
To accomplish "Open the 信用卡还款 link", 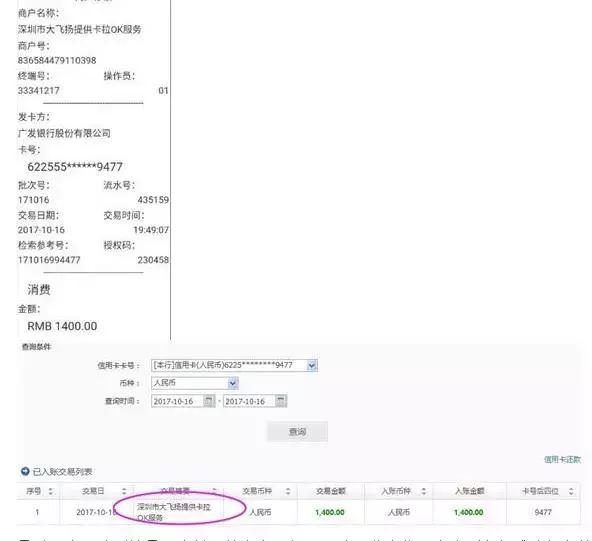I will pyautogui.click(x=562, y=459).
